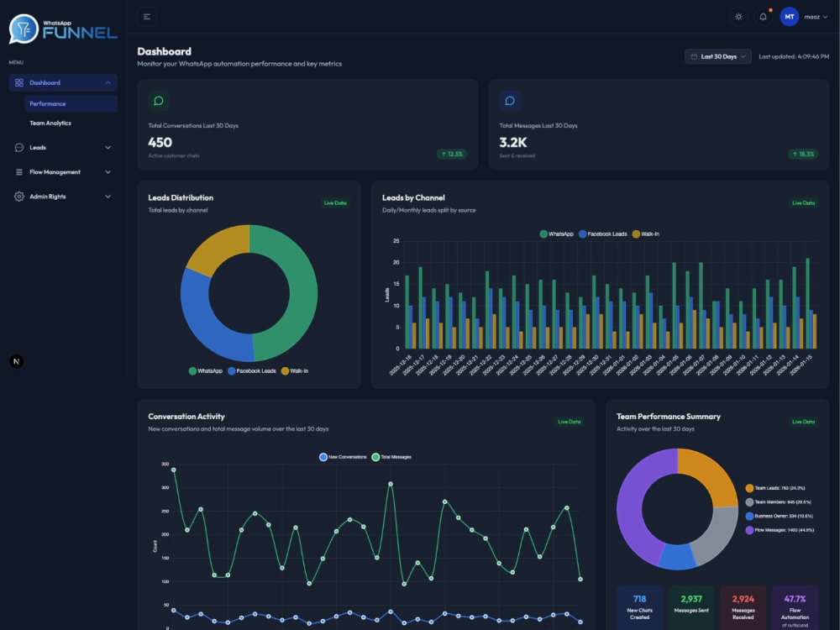Click the Leads by Channel heading
The width and height of the screenshot is (840, 630).
pos(413,197)
